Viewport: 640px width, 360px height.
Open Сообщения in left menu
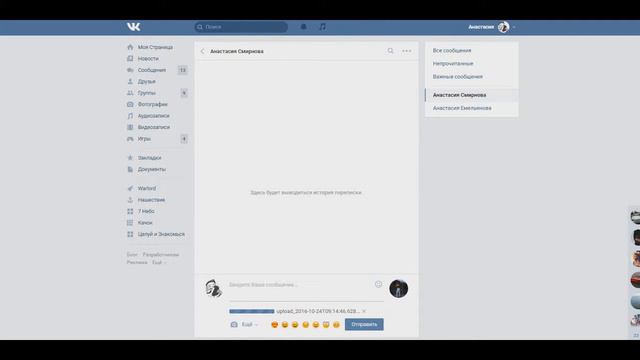[x=152, y=70]
